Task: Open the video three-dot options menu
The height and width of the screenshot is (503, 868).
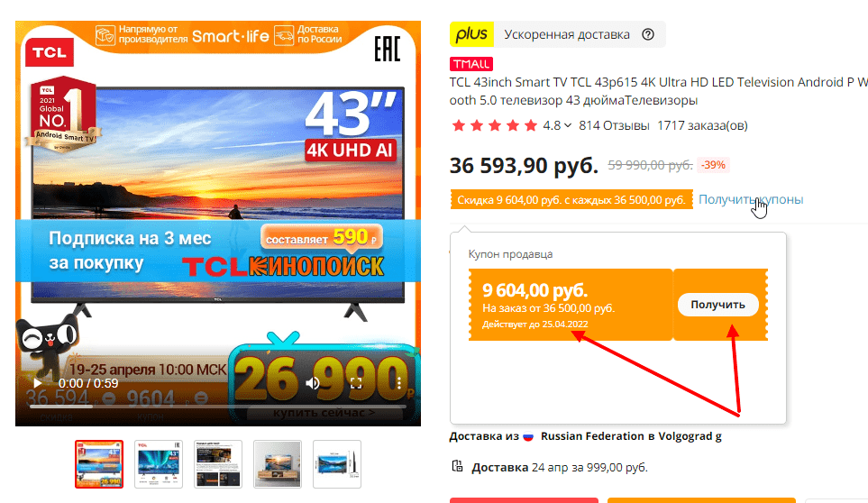Action: pos(399,382)
